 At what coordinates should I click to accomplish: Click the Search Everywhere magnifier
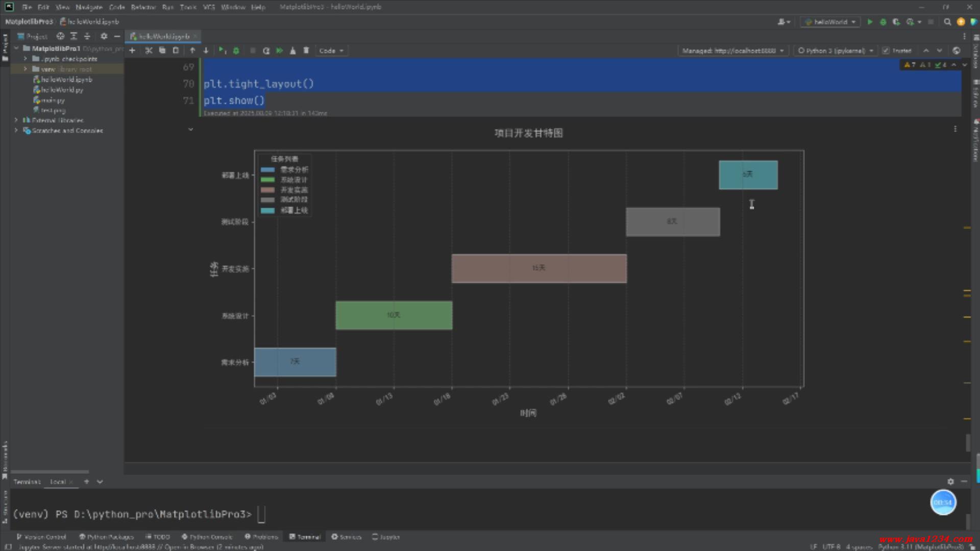coord(947,22)
